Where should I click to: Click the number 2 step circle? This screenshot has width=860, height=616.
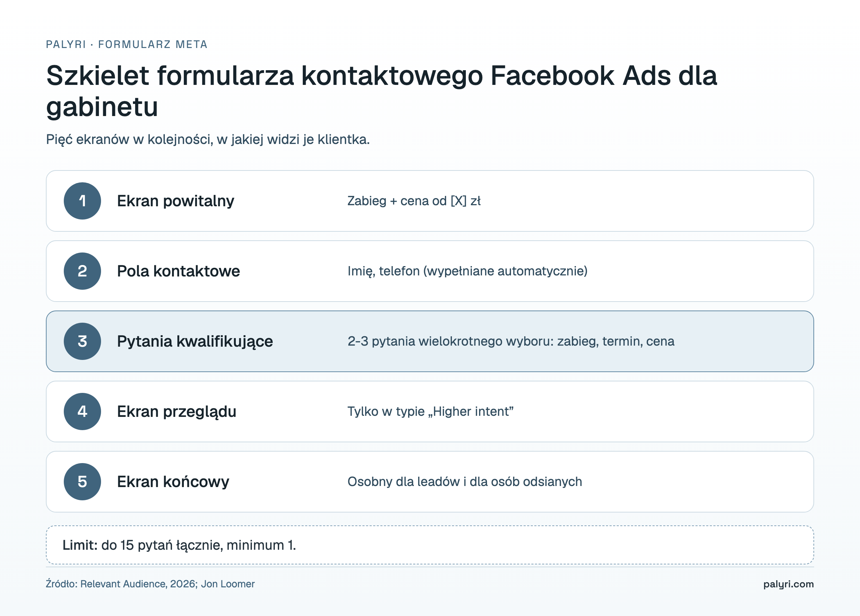(x=82, y=271)
